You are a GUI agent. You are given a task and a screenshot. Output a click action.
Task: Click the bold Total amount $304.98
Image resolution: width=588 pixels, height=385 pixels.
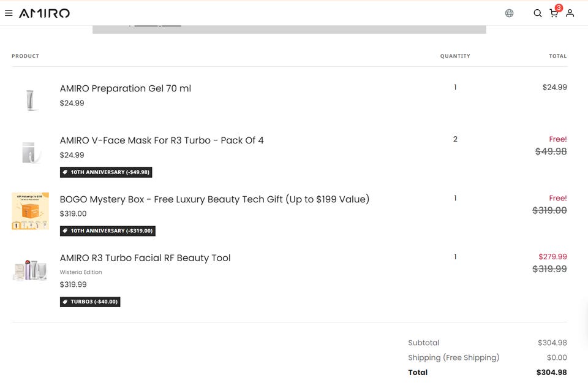coord(552,372)
